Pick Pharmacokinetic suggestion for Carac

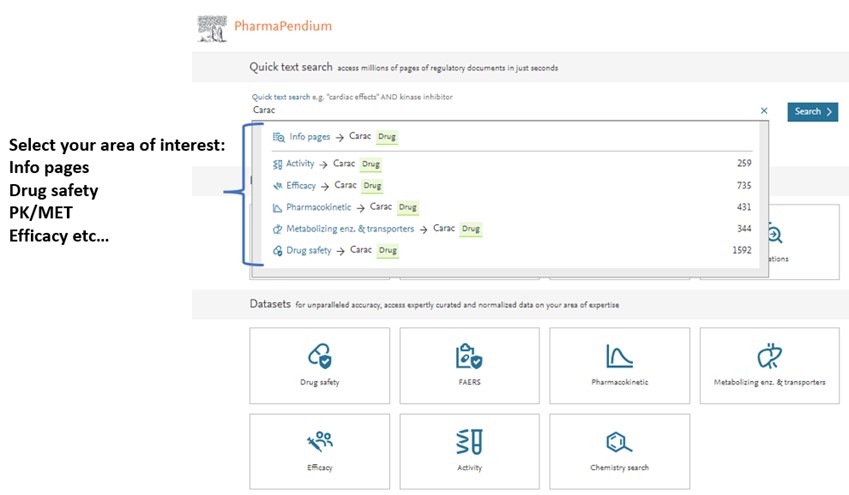point(320,207)
